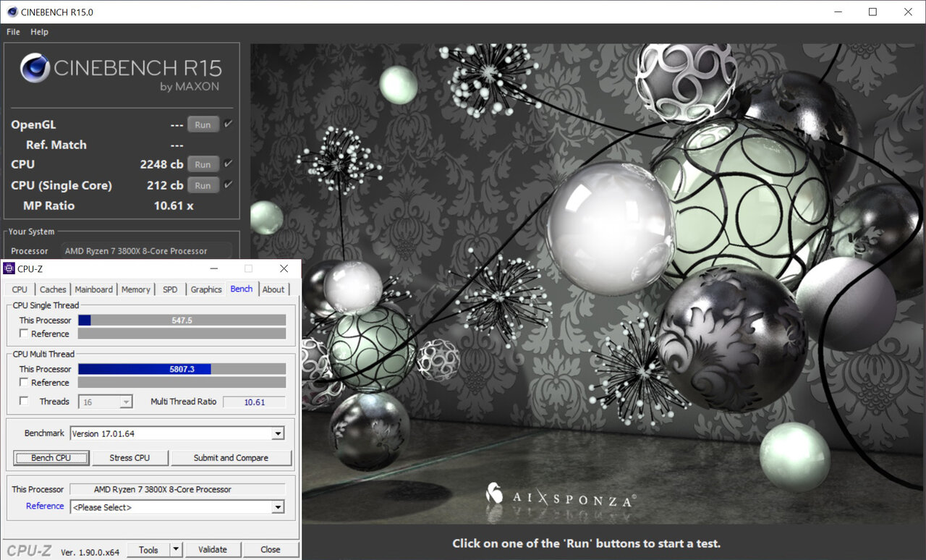The image size is (926, 560).
Task: Switch to the About tab
Action: [273, 289]
